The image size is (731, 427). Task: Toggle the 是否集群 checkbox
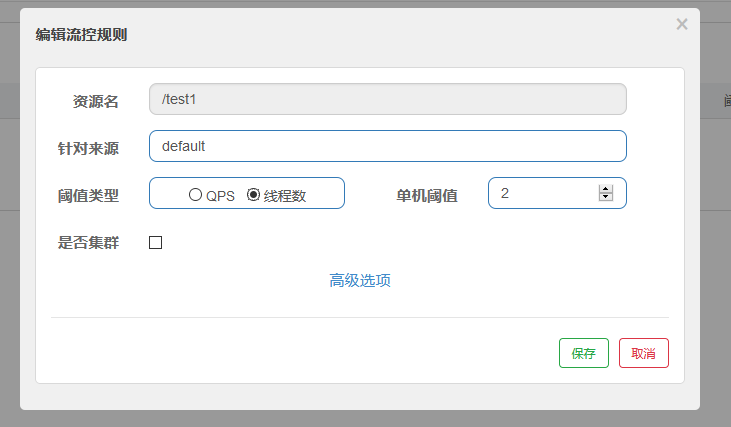click(x=155, y=242)
